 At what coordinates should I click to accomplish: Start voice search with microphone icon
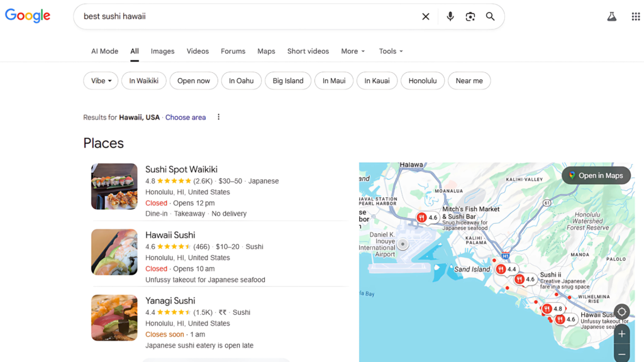point(450,17)
